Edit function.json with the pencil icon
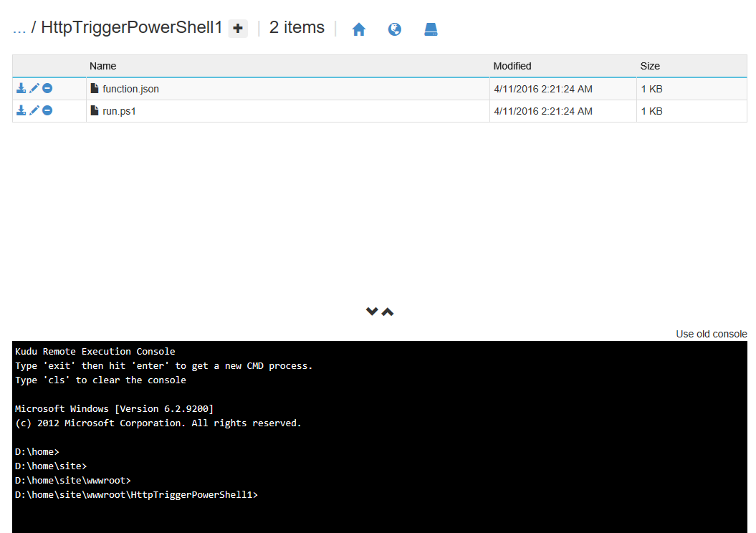 [34, 89]
